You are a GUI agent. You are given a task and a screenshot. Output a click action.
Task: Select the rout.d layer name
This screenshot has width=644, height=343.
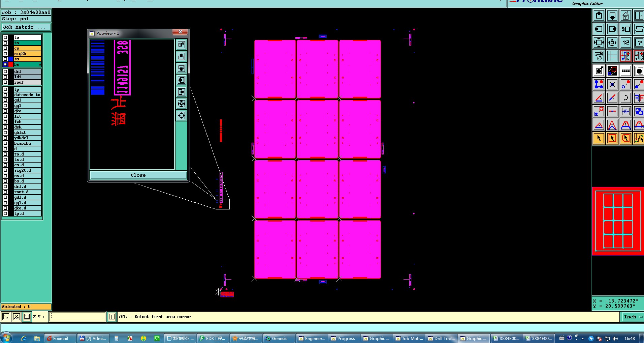click(27, 192)
